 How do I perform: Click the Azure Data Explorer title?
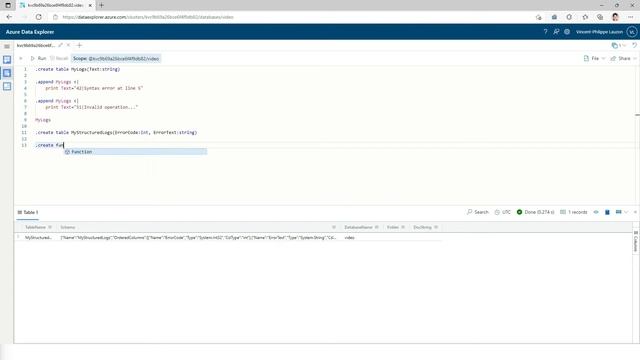[30, 32]
